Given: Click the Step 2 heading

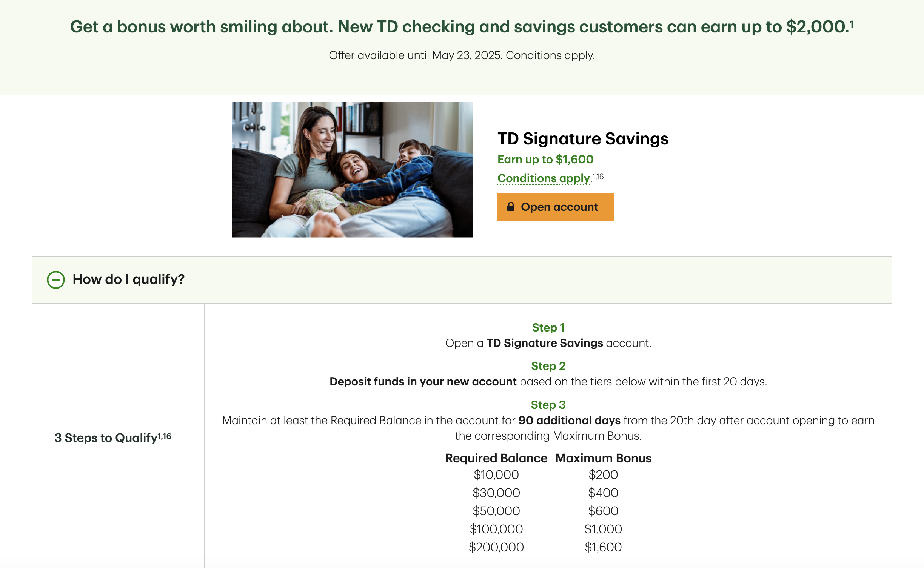Looking at the screenshot, I should [548, 366].
